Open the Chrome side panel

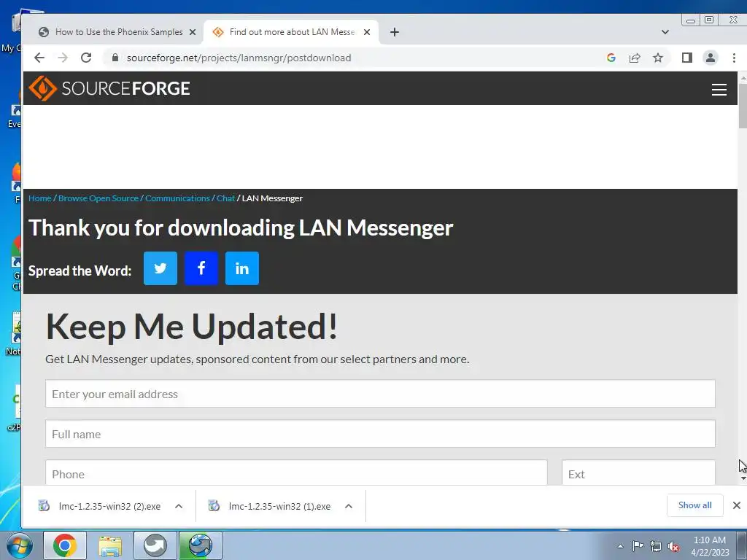pos(687,58)
